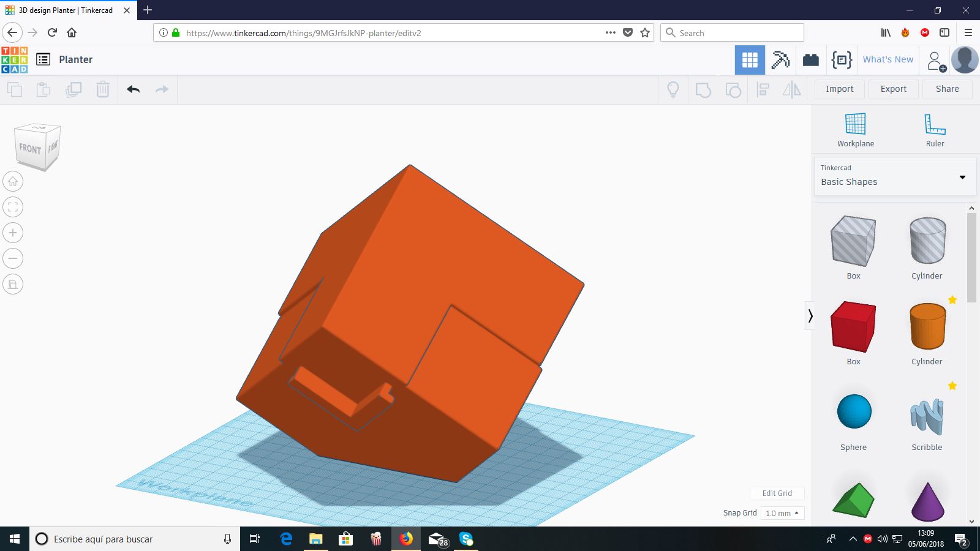Click the shapes panel scrollbar
This screenshot has width=980, height=551.
coord(971,257)
